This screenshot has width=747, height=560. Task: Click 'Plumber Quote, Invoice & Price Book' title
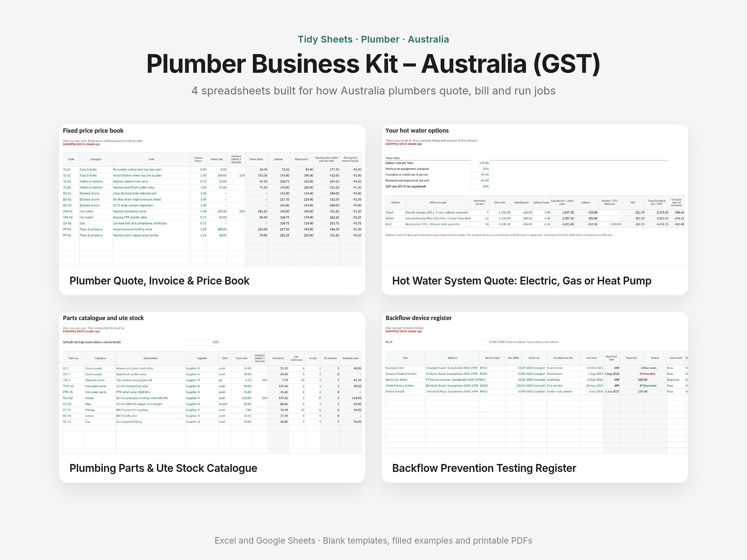160,281
